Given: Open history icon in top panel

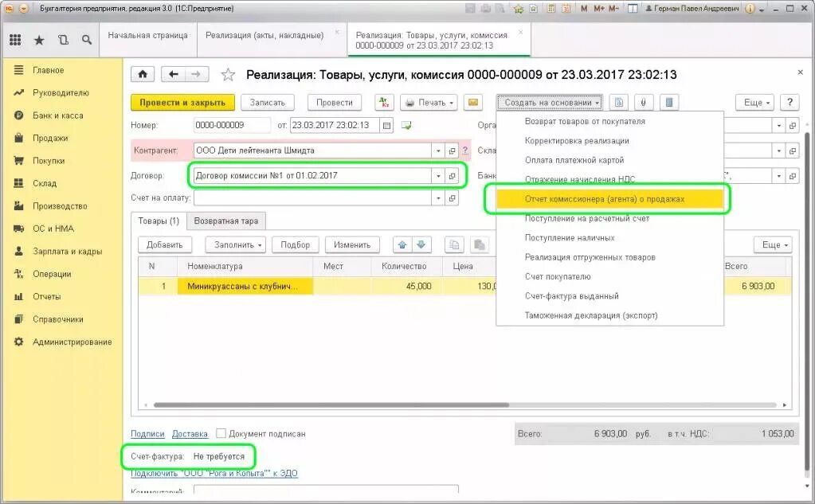Looking at the screenshot, I should pyautogui.click(x=64, y=40).
